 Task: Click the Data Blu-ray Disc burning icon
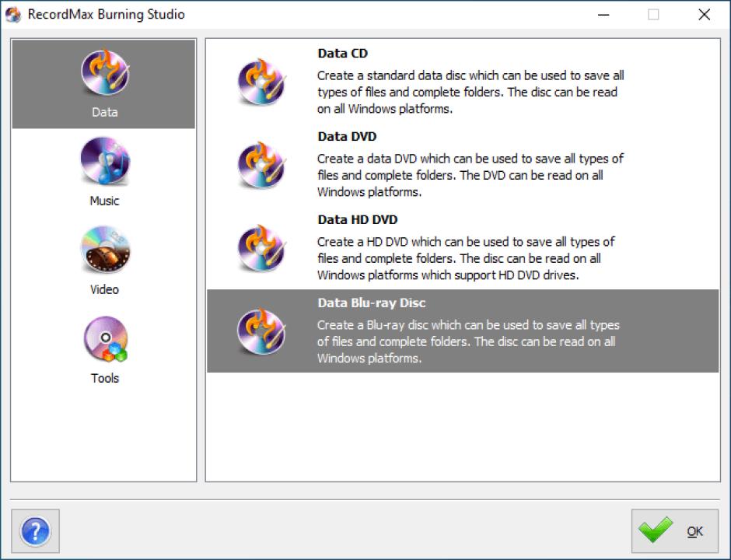pos(261,331)
